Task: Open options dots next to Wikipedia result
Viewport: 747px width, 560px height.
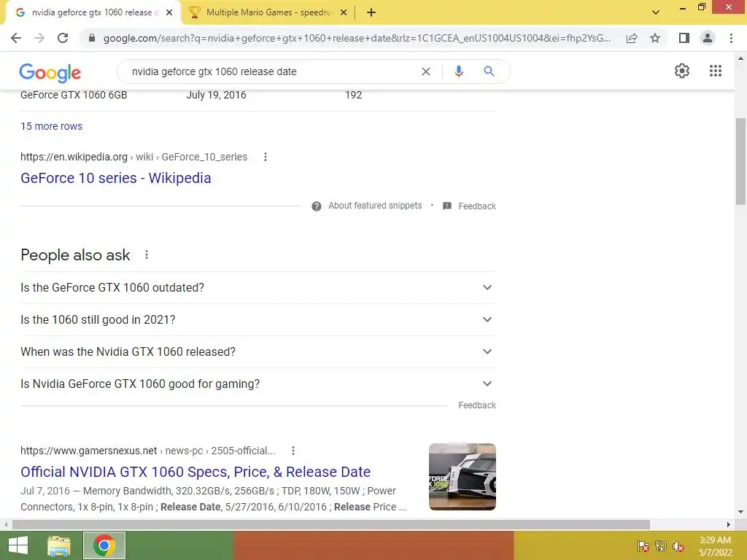Action: tap(266, 157)
